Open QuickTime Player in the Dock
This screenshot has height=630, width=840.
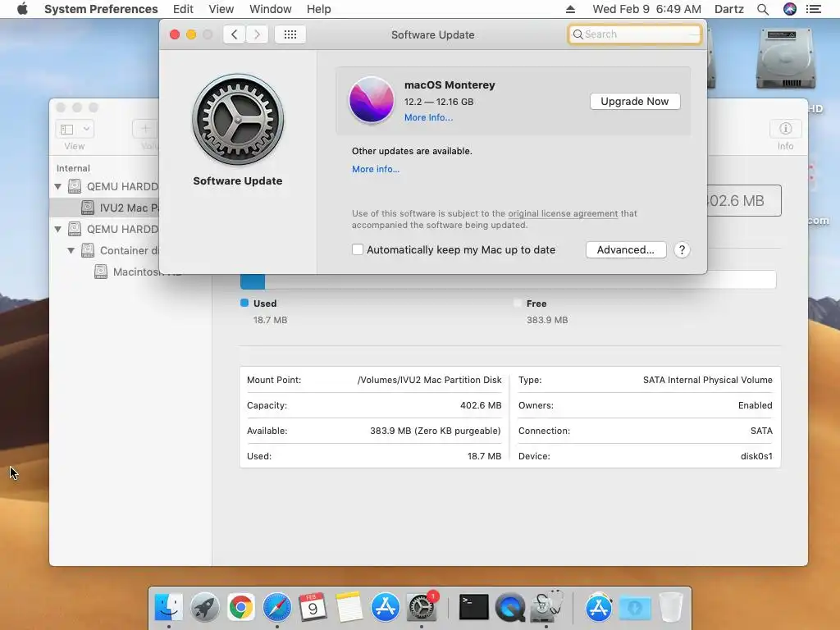[x=510, y=607]
